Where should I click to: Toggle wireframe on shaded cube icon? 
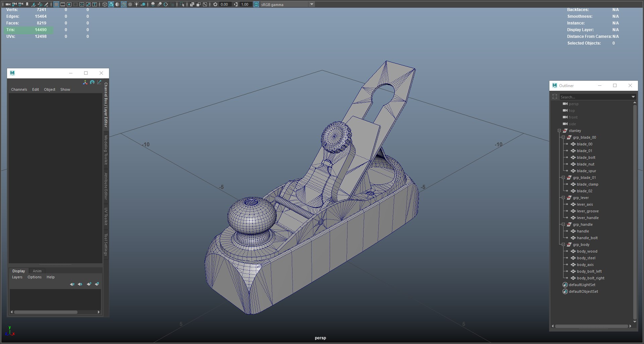click(x=124, y=4)
